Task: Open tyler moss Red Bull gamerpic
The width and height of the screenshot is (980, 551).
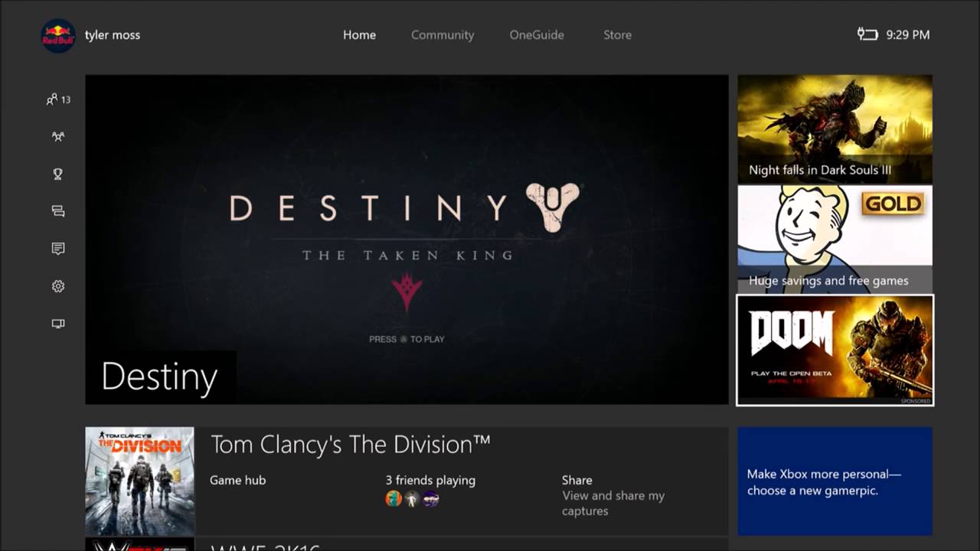Action: tap(58, 35)
